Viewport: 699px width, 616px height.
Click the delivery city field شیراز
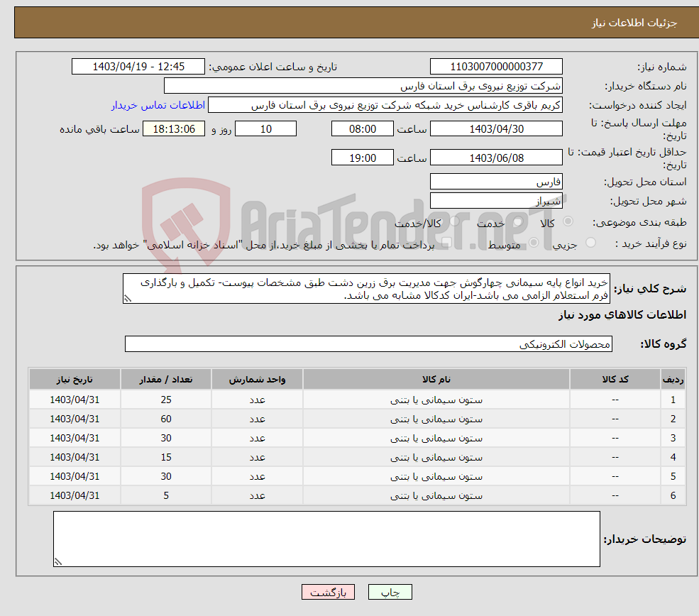pyautogui.click(x=496, y=201)
